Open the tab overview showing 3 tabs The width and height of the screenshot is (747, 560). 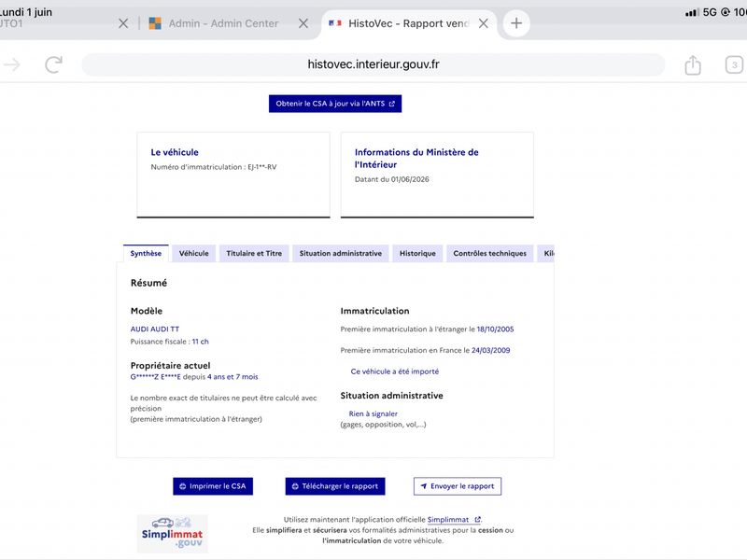(x=734, y=64)
